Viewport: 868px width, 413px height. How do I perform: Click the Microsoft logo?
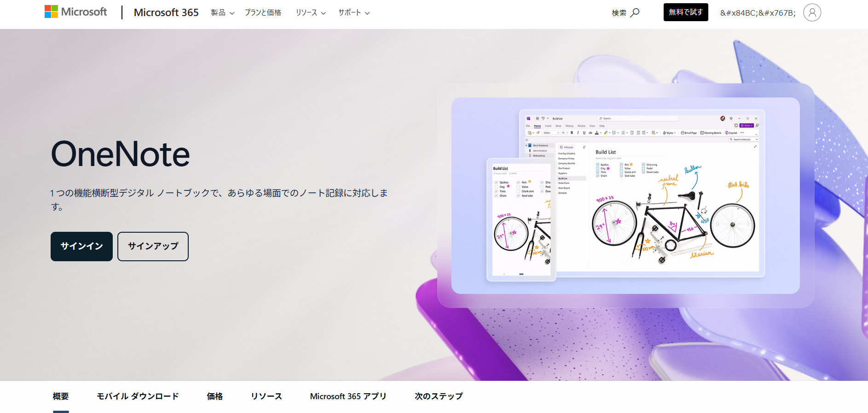(75, 12)
